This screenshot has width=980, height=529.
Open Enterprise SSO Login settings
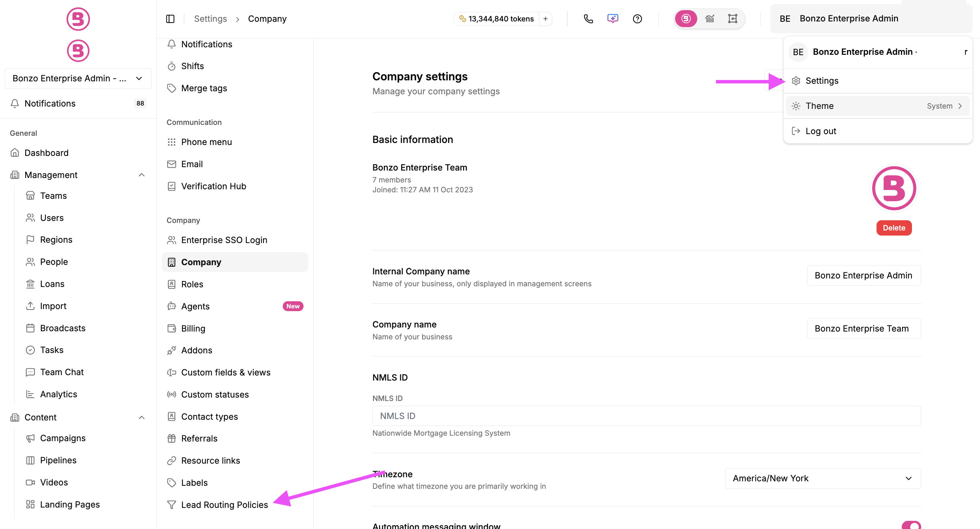click(235, 240)
